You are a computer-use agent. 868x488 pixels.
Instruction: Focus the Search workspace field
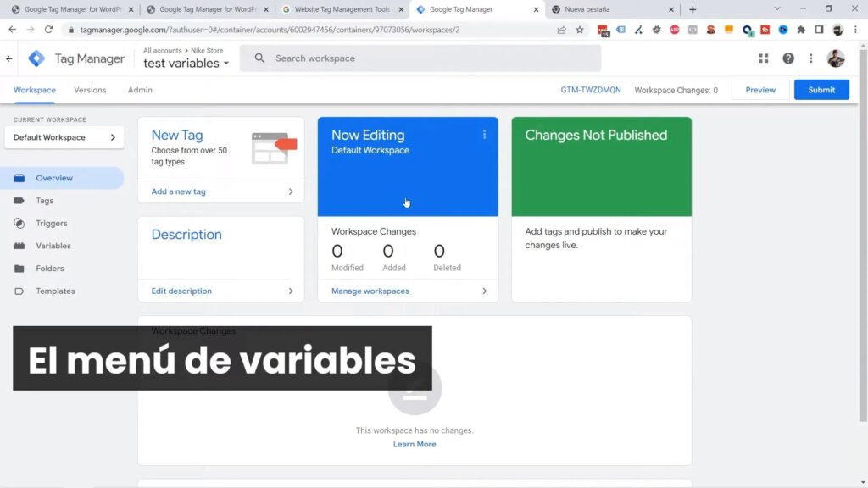[420, 58]
